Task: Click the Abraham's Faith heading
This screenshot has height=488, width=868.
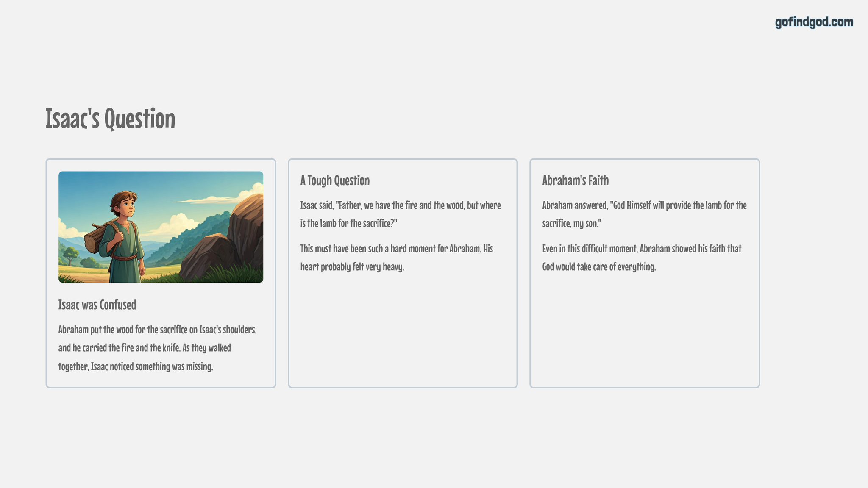Action: (575, 180)
